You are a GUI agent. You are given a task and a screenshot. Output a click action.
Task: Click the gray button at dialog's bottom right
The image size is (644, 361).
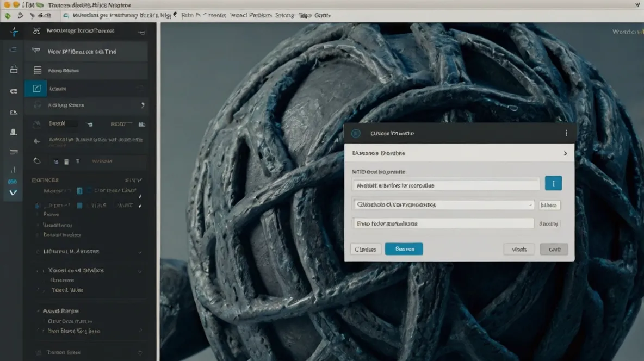coord(554,250)
